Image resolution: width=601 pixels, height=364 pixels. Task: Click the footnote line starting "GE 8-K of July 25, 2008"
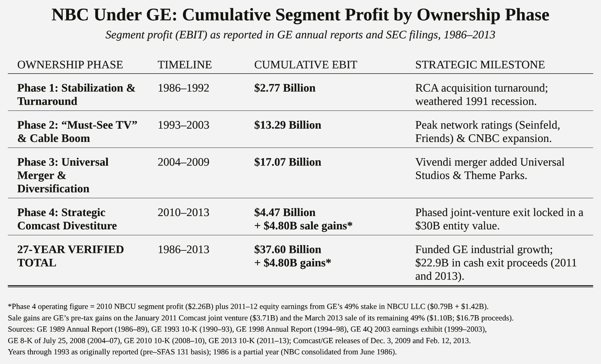click(x=239, y=341)
